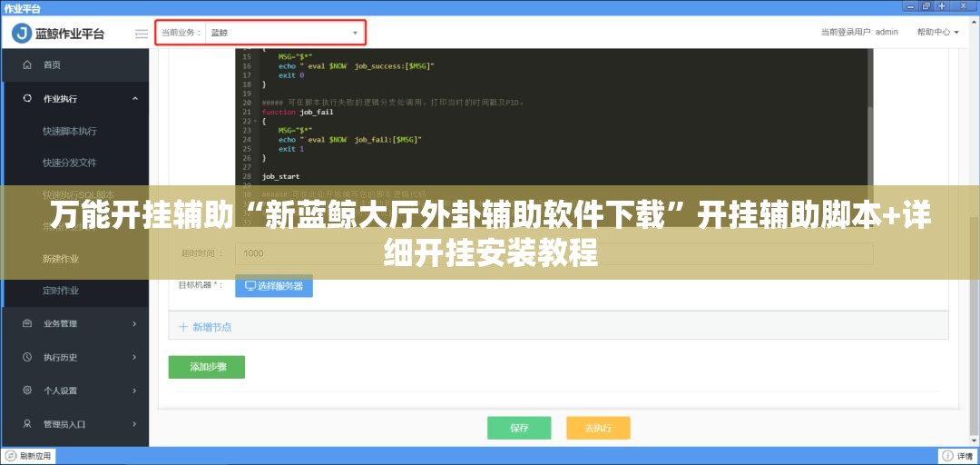
Task: Open the 帮助中心 dropdown menu
Action: (x=938, y=32)
